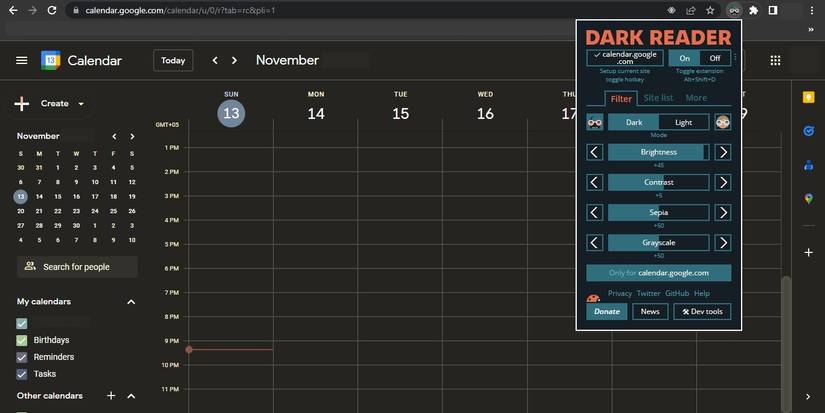Open the Chrome extensions puzzle icon
The height and width of the screenshot is (413, 825).
tap(753, 11)
